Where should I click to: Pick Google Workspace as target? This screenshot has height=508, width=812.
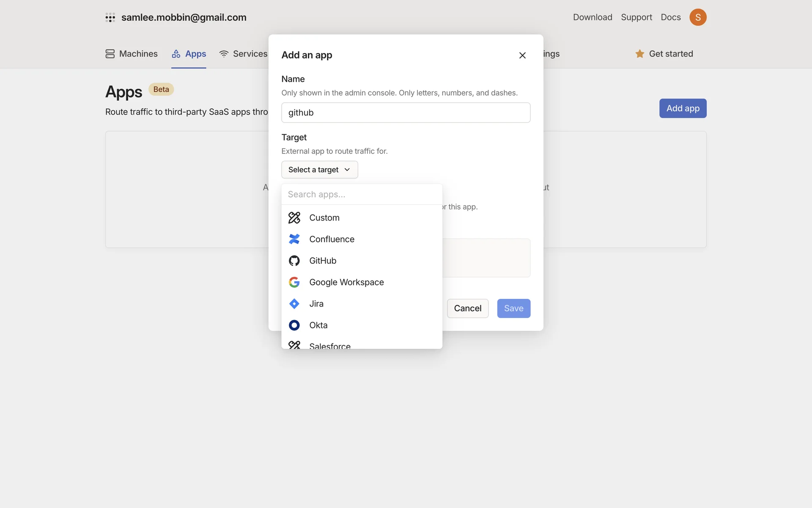tap(346, 282)
